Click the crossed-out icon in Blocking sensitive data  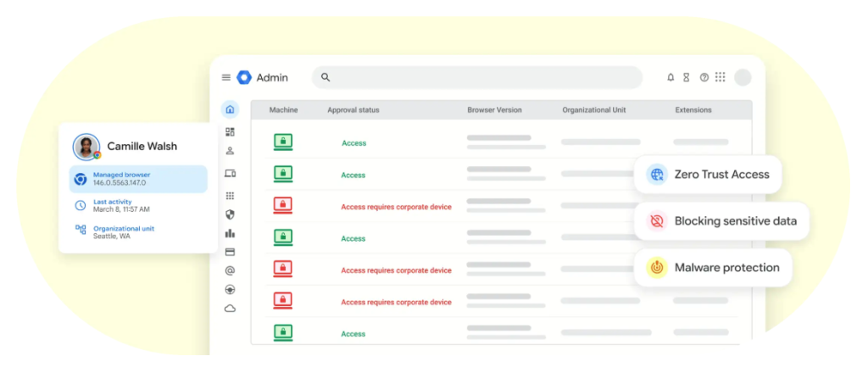pos(657,220)
